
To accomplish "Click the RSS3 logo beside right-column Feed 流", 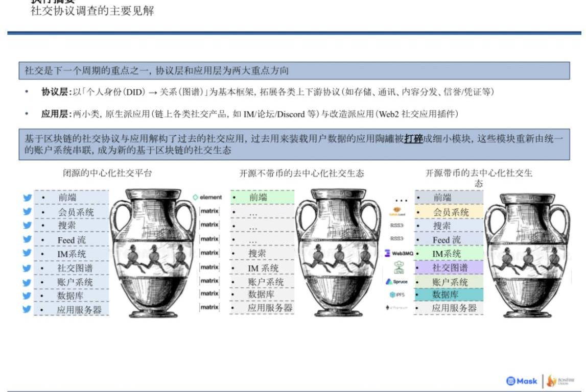I will 397,238.
